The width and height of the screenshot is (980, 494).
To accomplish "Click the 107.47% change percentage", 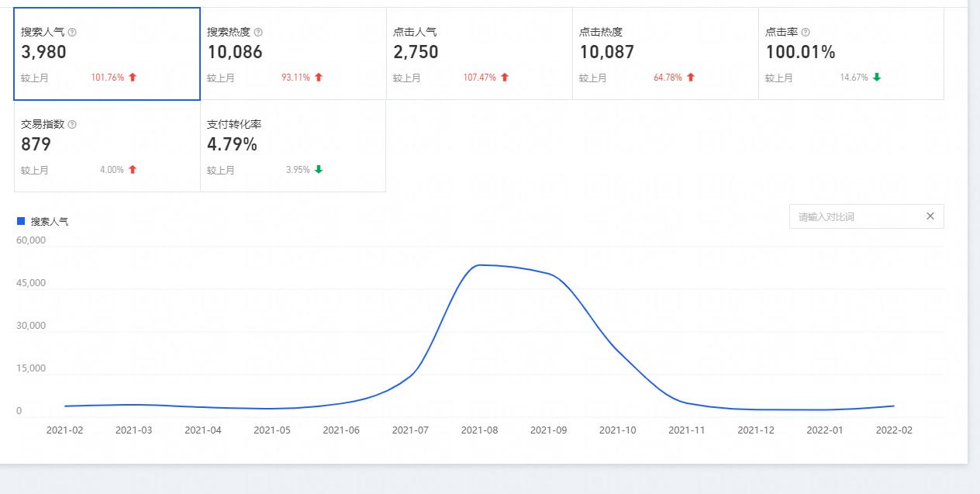I will click(x=480, y=78).
